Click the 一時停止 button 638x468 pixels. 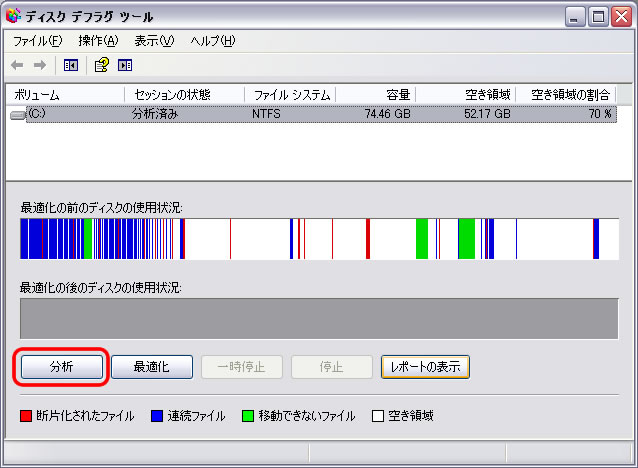point(242,367)
